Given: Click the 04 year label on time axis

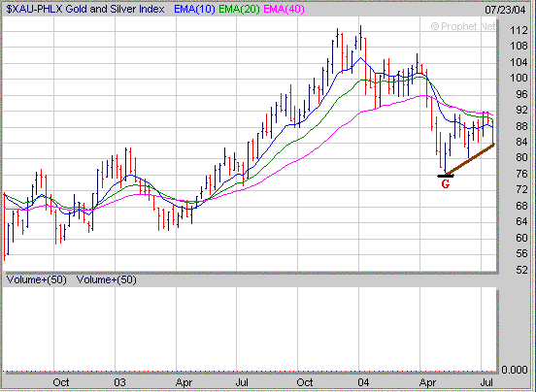Looking at the screenshot, I should (363, 382).
